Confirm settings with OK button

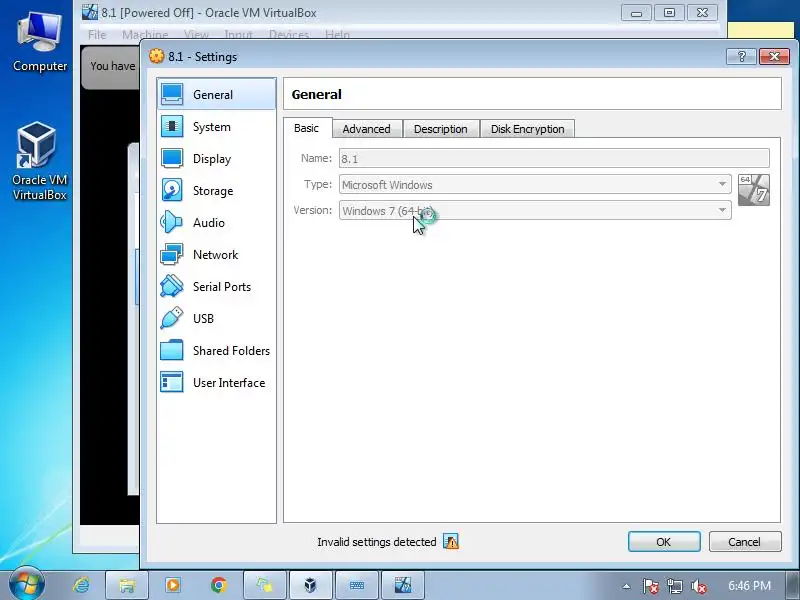(664, 542)
